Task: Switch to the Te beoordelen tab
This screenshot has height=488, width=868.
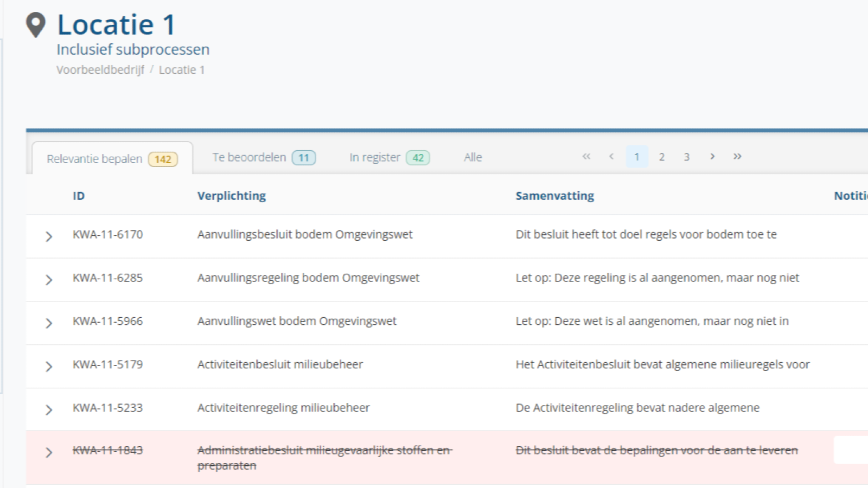Action: 264,157
